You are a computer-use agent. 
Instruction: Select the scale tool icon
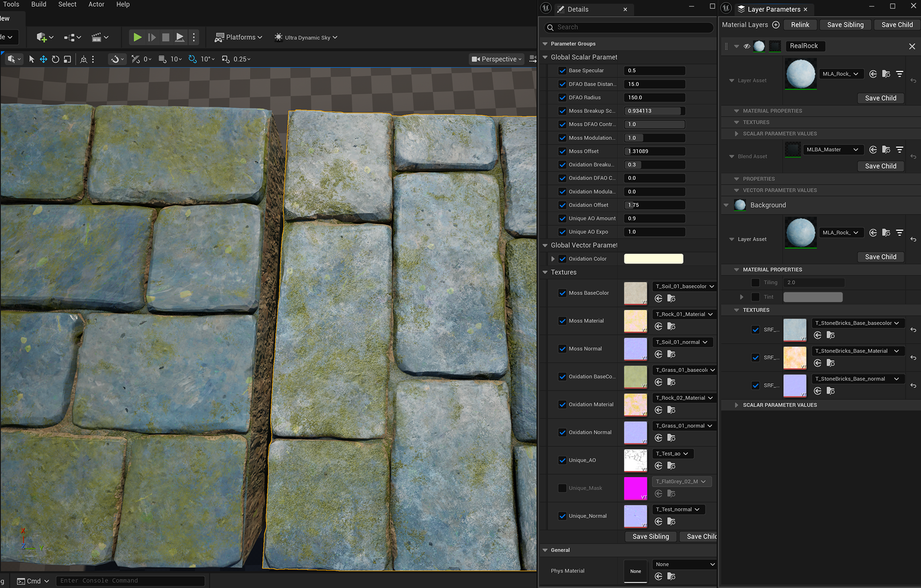67,59
